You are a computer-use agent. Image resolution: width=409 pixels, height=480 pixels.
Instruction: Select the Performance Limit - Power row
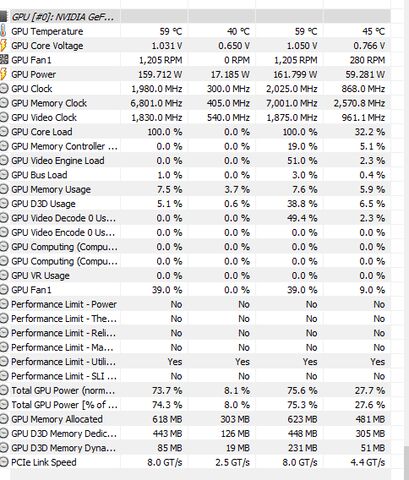[x=195, y=304]
